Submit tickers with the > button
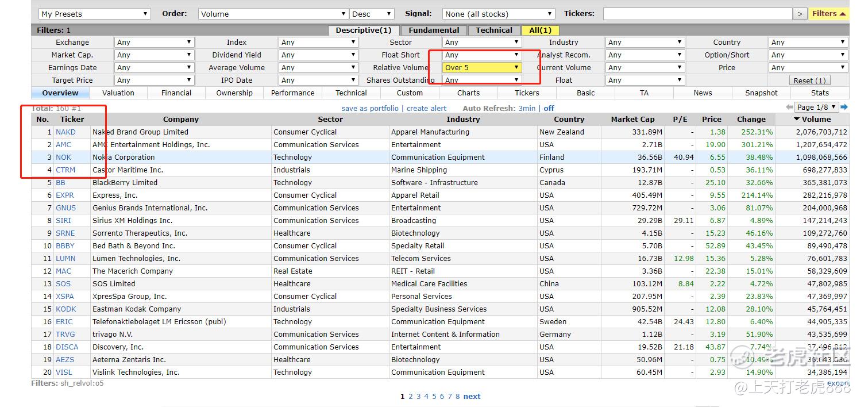 tap(801, 14)
